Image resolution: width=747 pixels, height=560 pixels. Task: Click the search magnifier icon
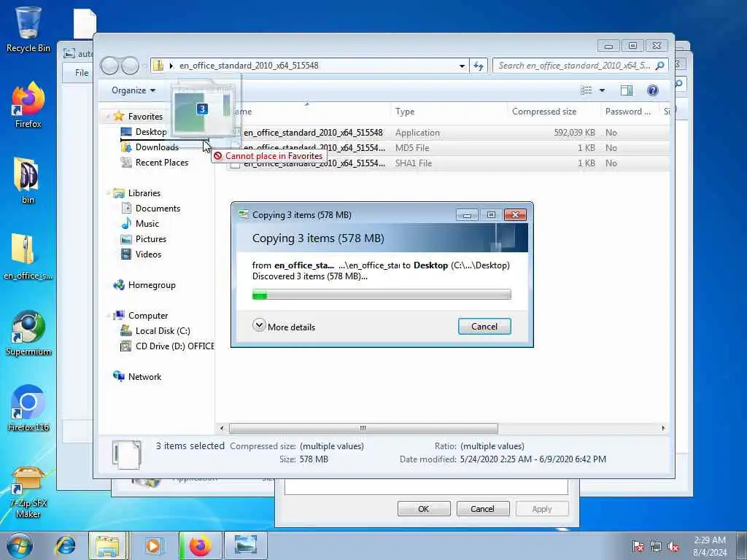click(659, 66)
